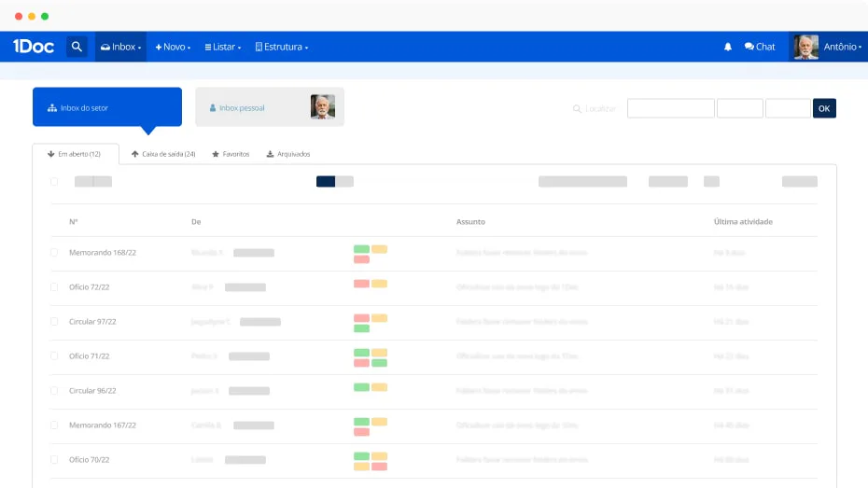Screen dimensions: 868x488
Task: Sort by Última atividade column header
Action: point(743,221)
